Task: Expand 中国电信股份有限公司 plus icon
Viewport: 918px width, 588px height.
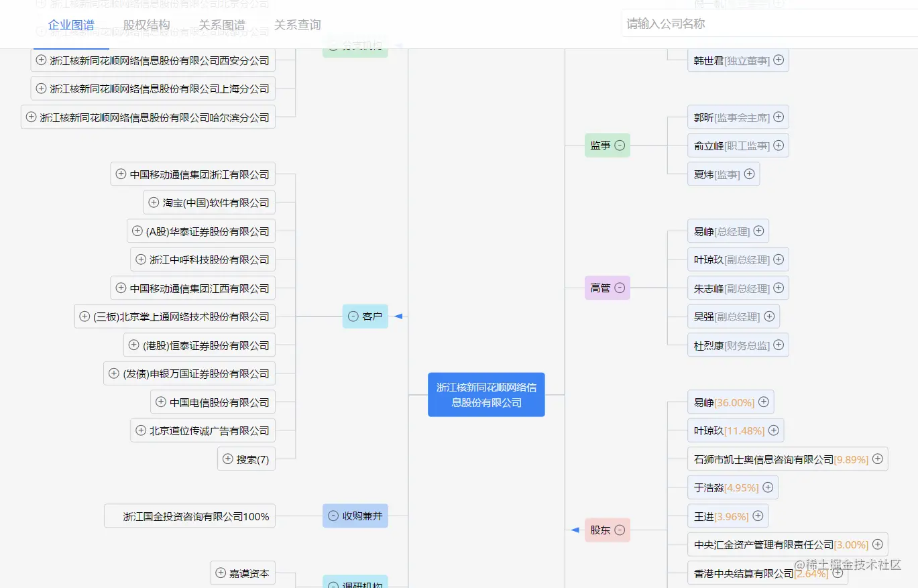Action: tap(160, 402)
